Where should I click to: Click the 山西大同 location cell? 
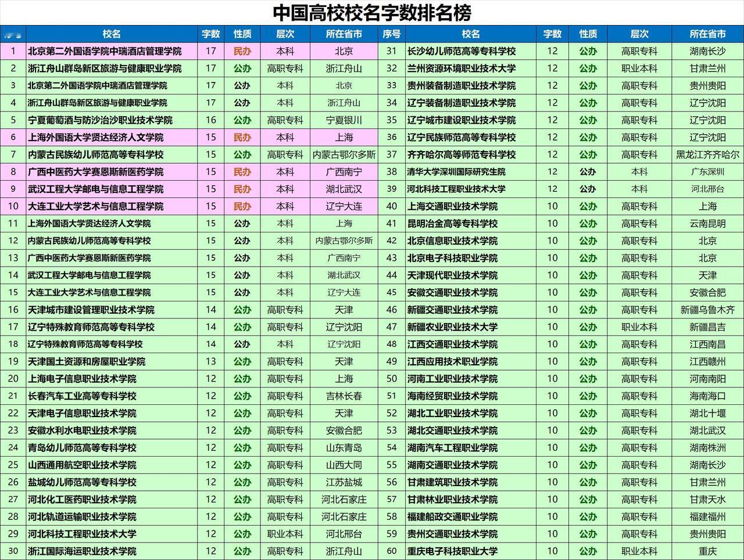coord(344,465)
